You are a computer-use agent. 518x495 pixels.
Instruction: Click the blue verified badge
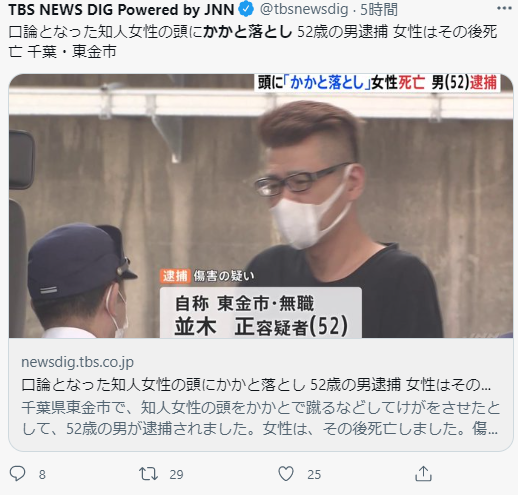click(x=247, y=9)
